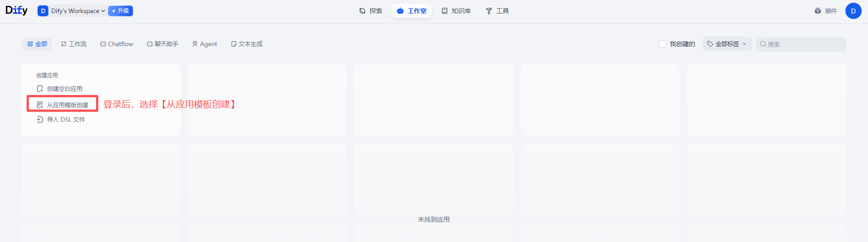Screen dimensions: 868x242
Task: Filter apps by Agent
Action: pyautogui.click(x=204, y=44)
